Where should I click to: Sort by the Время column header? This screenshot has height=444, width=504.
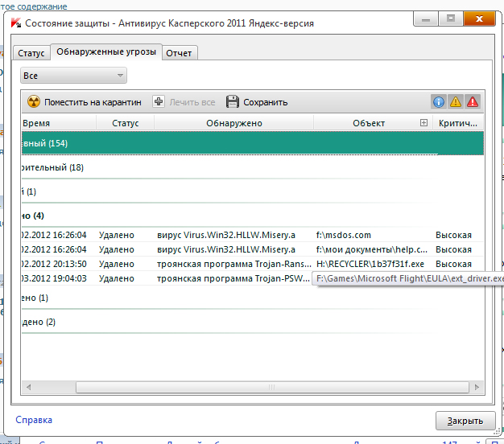point(59,123)
